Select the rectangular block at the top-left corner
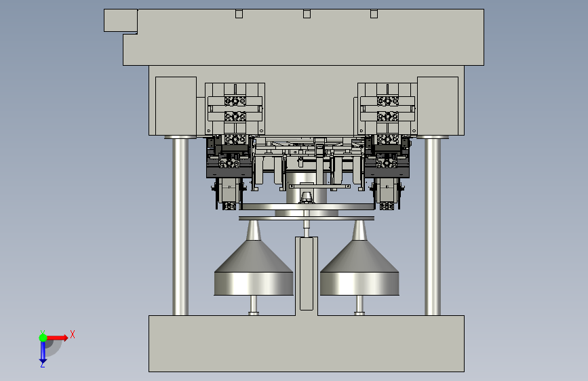 [120, 20]
